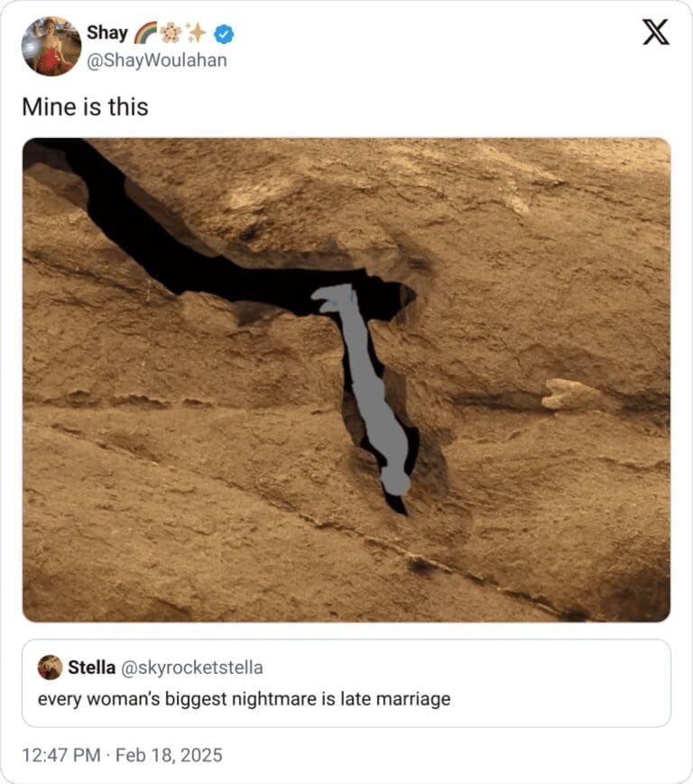693x784 pixels.
Task: Select the quoted text about late marriage
Action: [244, 698]
